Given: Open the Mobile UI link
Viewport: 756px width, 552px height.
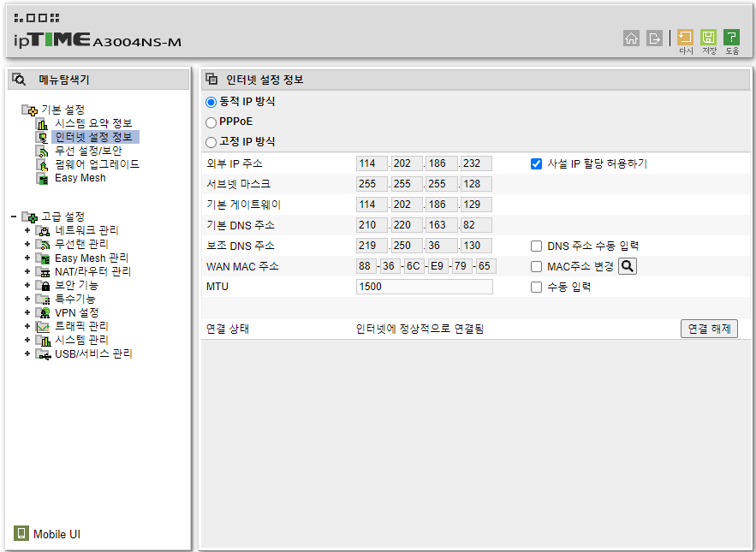Looking at the screenshot, I should coord(57,534).
